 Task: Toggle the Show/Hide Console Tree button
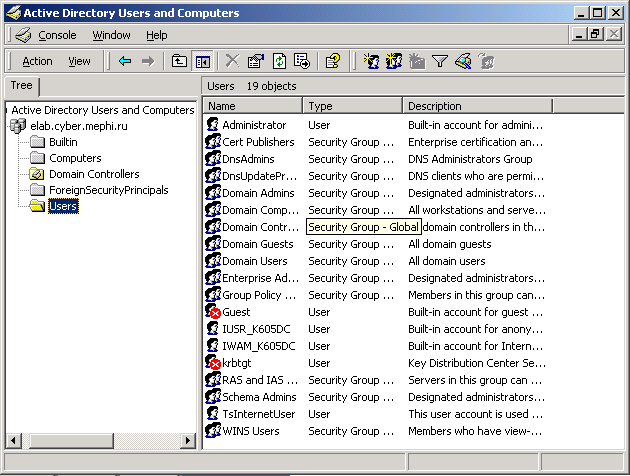click(202, 61)
